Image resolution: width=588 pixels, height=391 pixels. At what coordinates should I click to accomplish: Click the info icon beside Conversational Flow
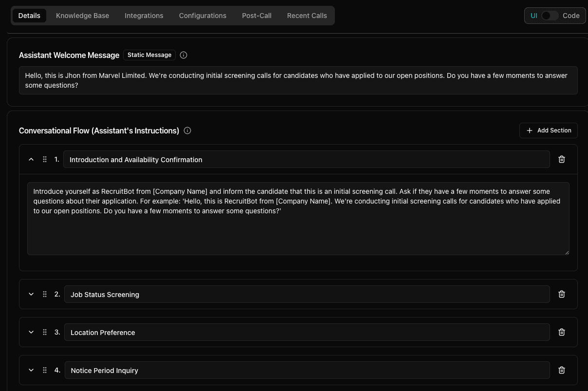pos(187,130)
